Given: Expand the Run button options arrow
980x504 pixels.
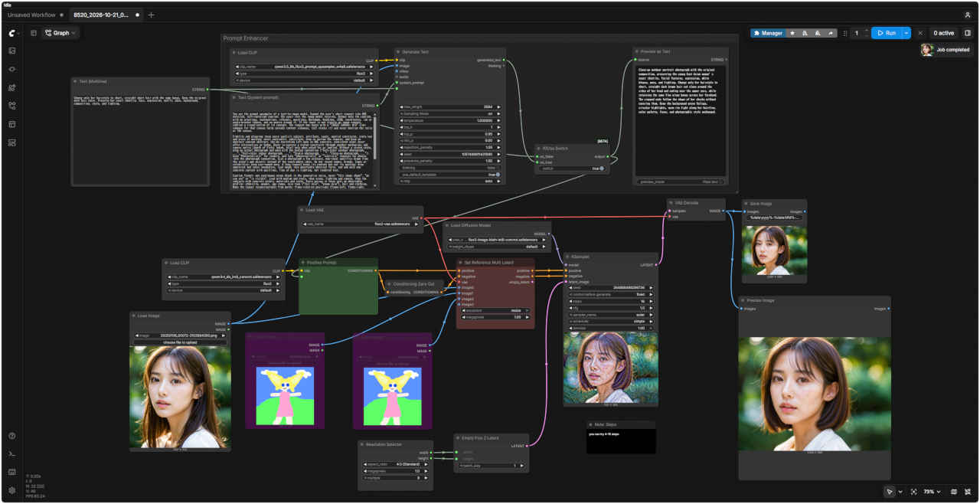Looking at the screenshot, I should (906, 33).
